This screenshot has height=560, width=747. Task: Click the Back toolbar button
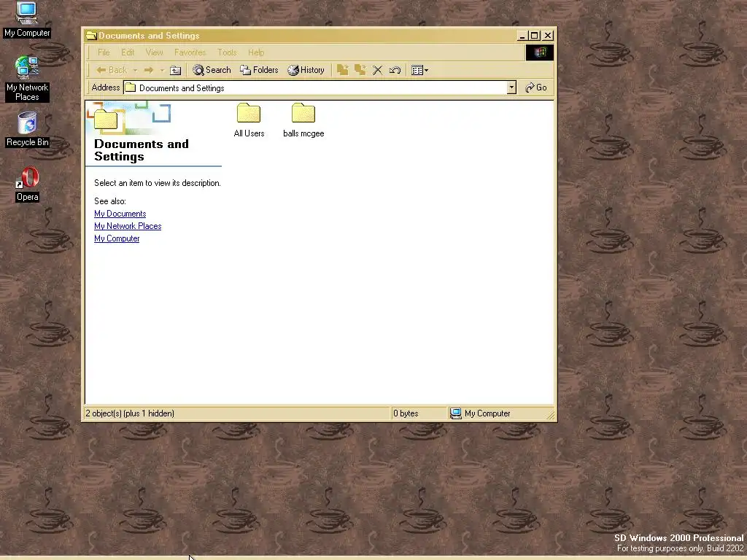[x=112, y=70]
